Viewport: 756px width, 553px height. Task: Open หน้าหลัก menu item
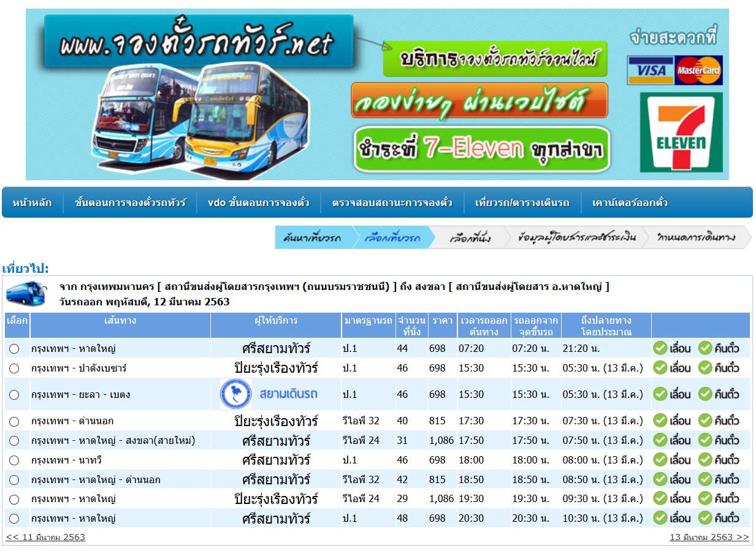[x=32, y=202]
